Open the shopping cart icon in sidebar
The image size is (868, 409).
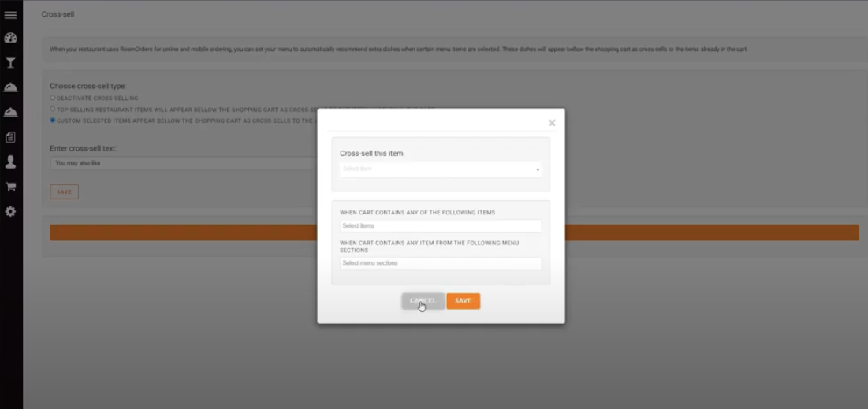(10, 187)
